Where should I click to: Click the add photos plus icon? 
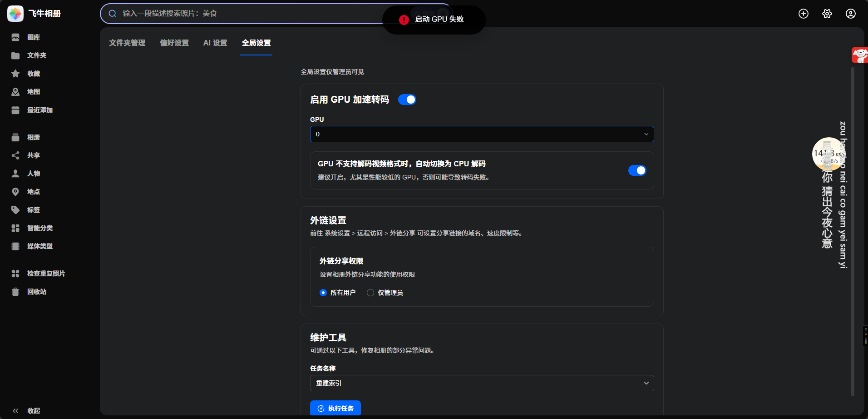(804, 14)
